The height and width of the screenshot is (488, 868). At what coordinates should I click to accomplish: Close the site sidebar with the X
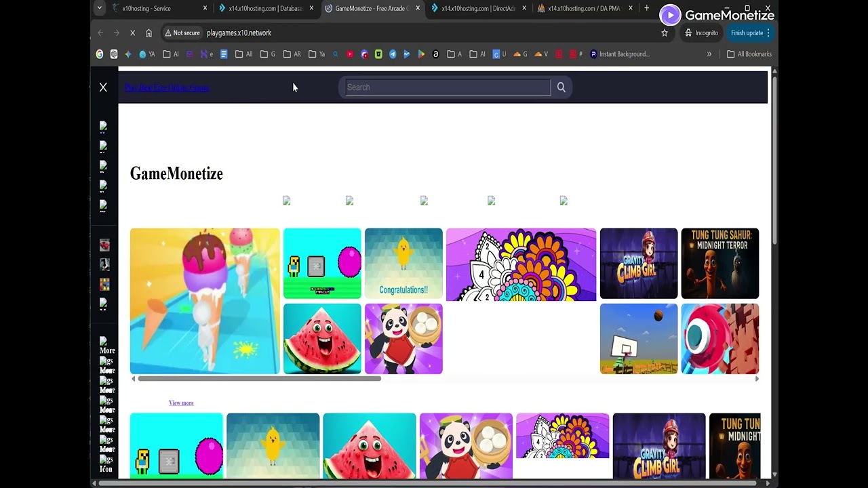pyautogui.click(x=103, y=87)
